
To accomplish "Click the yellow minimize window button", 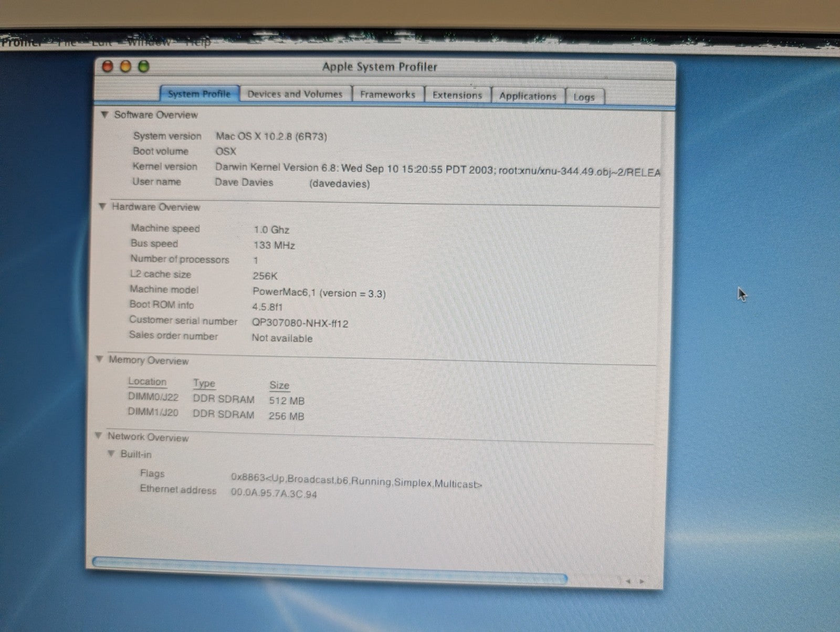I will 125,67.
